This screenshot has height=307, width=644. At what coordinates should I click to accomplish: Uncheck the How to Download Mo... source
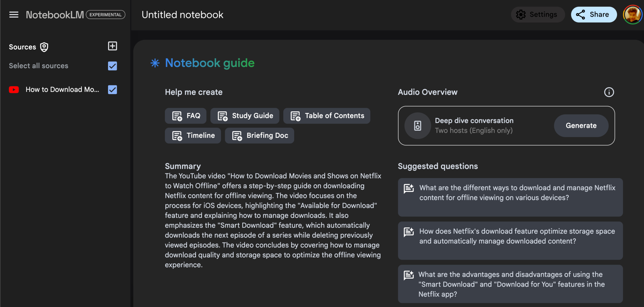point(112,90)
